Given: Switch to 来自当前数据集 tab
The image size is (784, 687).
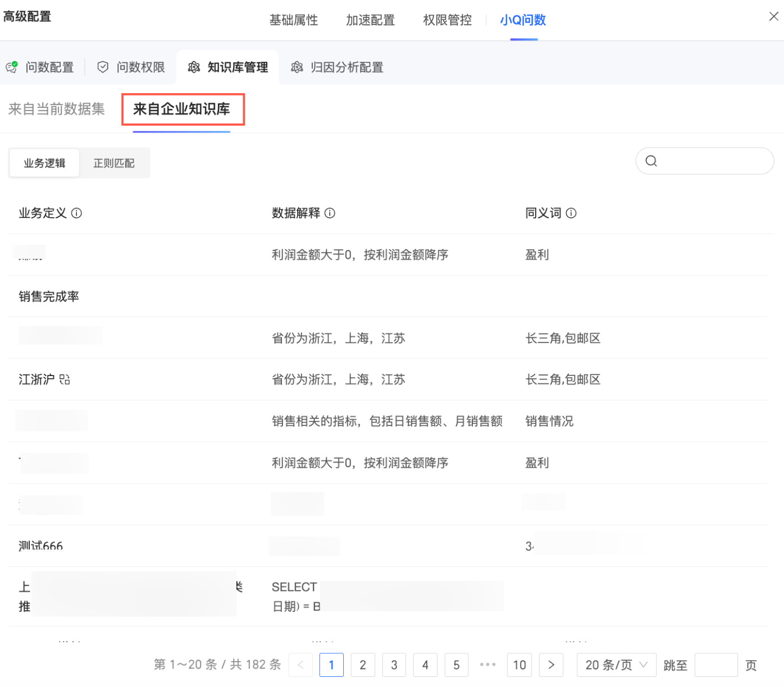Looking at the screenshot, I should 57,109.
